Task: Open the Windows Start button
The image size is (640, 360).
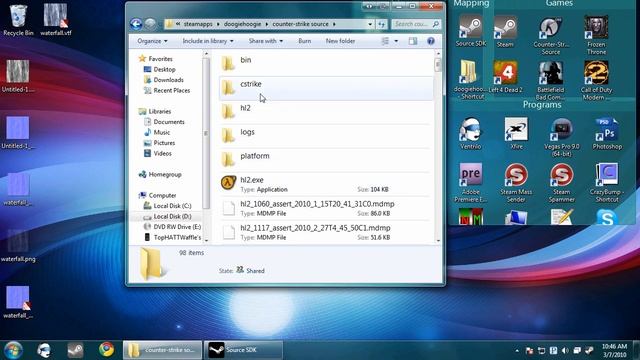Action: [x=13, y=350]
